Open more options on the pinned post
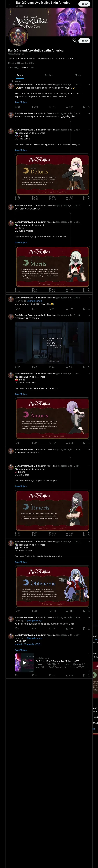The height and width of the screenshot is (868, 98). pyautogui.click(x=89, y=85)
